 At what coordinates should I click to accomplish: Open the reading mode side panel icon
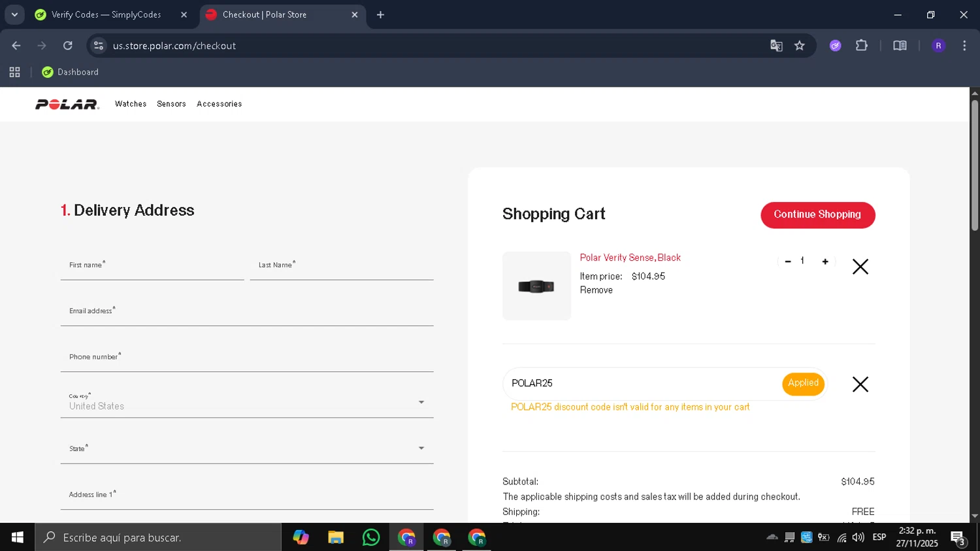[x=900, y=46]
